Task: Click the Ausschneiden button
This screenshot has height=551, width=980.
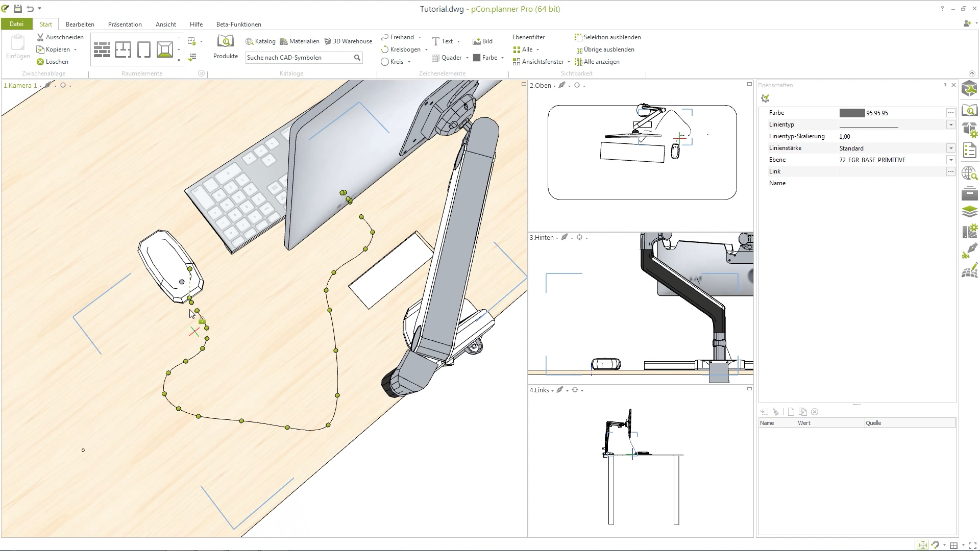Action: pos(60,37)
